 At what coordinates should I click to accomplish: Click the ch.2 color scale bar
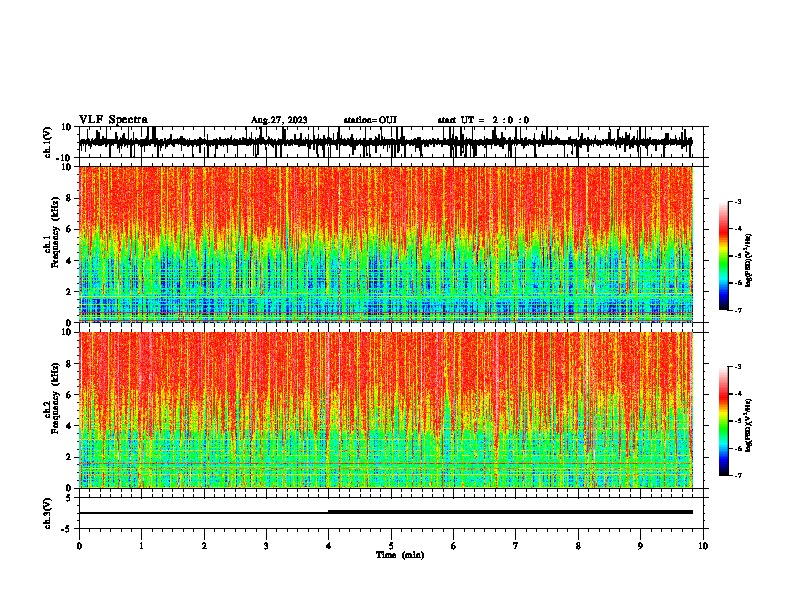(724, 421)
